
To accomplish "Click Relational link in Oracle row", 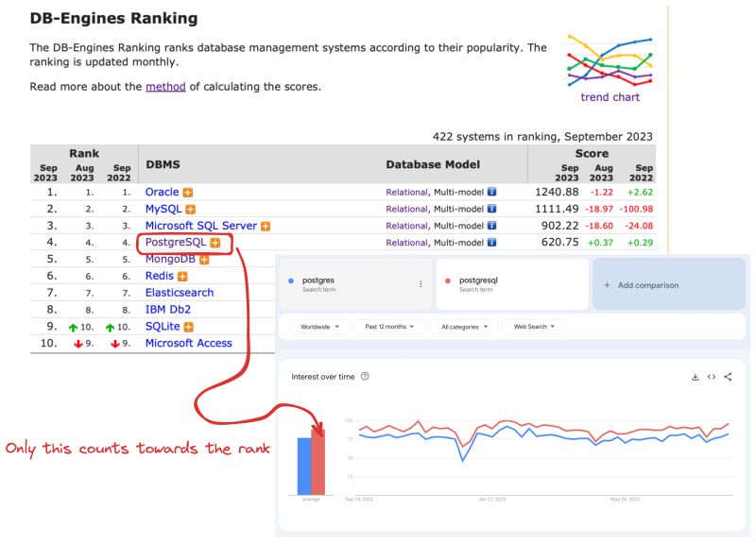I will 406,193.
